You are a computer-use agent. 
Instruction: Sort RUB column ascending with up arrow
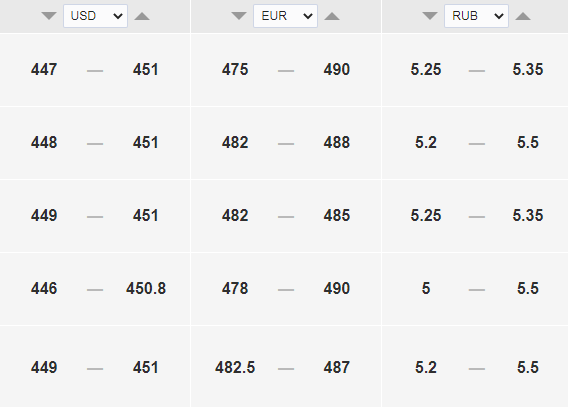(x=523, y=16)
